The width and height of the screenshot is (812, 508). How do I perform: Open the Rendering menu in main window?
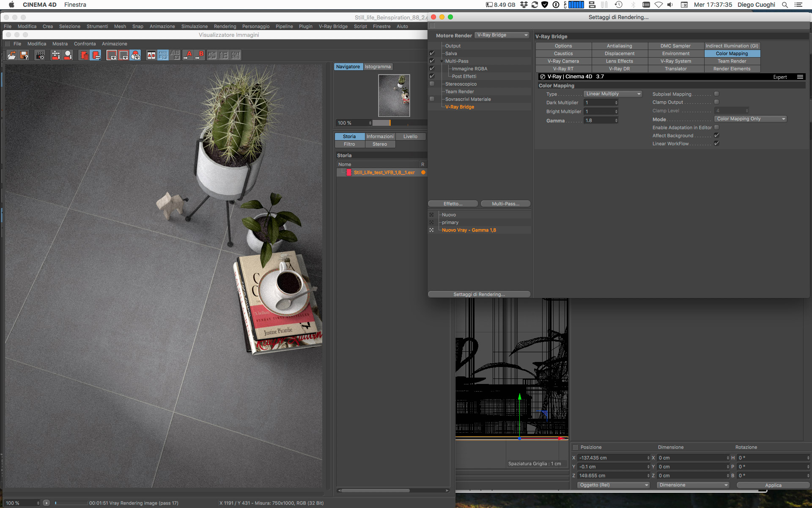coord(225,26)
